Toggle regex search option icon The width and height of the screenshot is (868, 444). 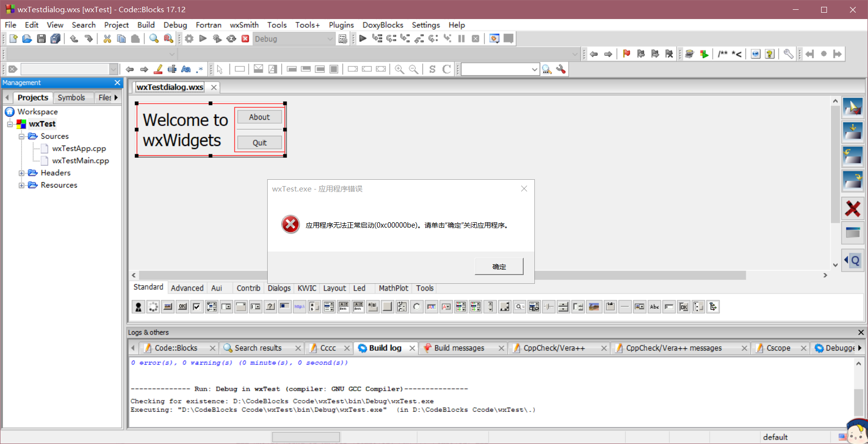200,69
